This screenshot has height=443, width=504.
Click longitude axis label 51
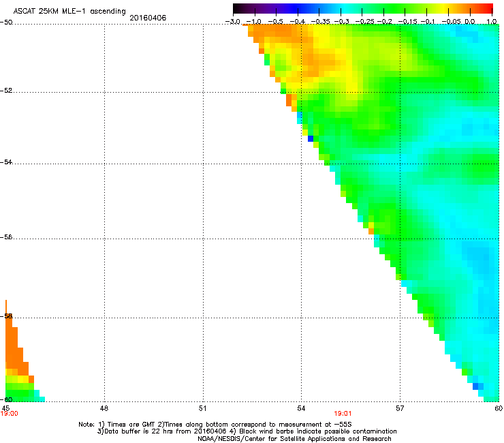coord(202,408)
